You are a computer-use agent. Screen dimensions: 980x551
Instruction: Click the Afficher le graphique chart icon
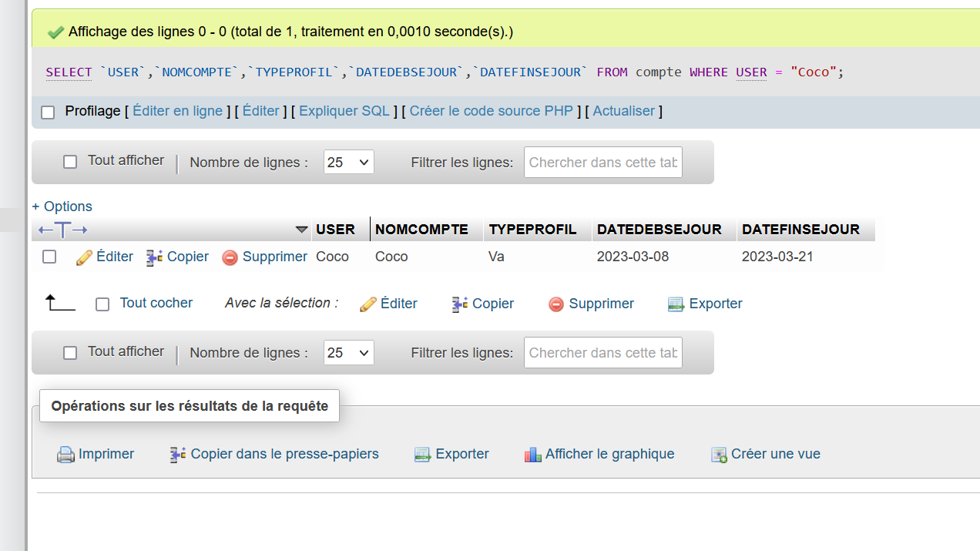pos(532,455)
